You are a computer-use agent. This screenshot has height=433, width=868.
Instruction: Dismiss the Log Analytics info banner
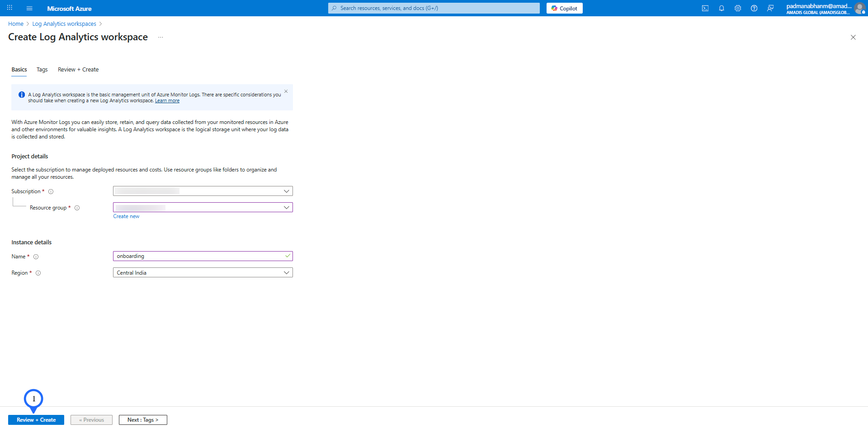pos(286,91)
